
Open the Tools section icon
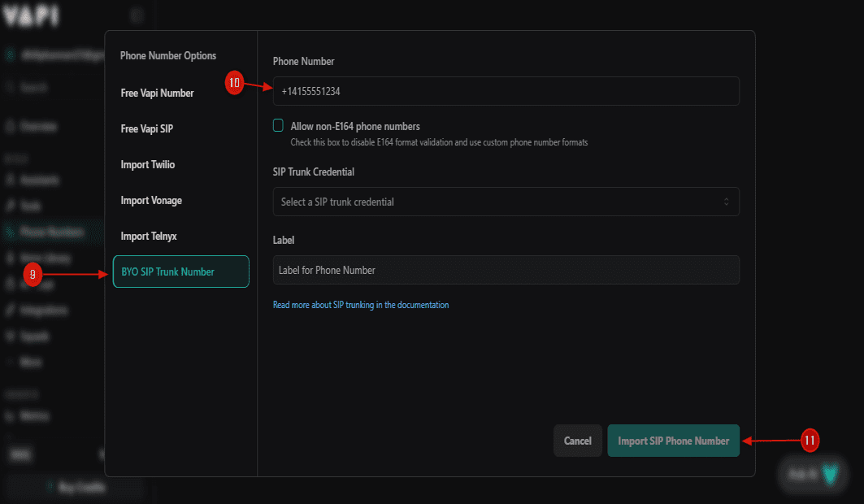tap(9, 206)
